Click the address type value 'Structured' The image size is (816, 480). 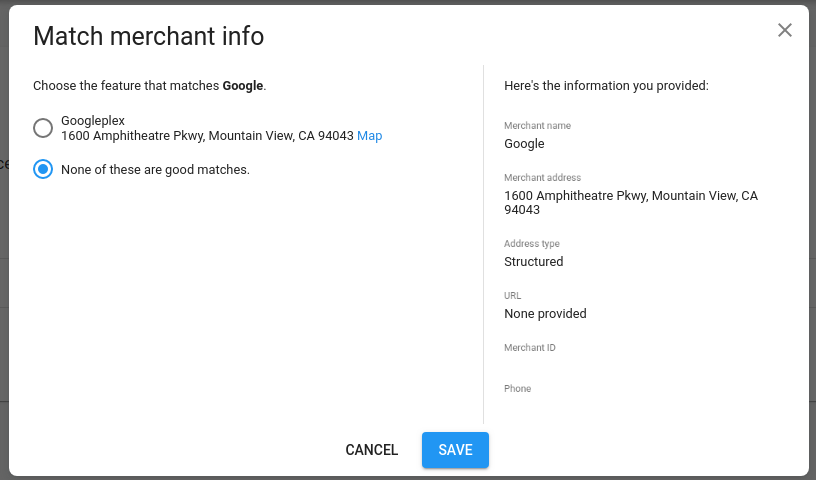[533, 262]
